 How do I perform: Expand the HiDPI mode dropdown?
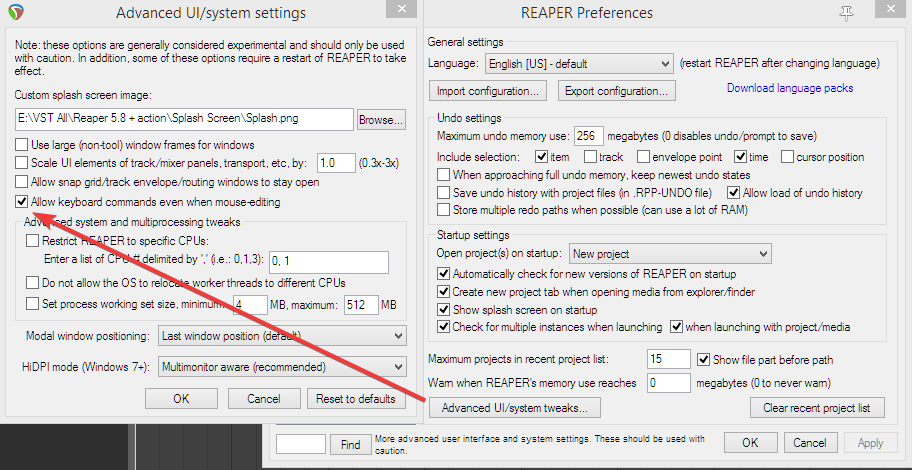click(x=282, y=367)
